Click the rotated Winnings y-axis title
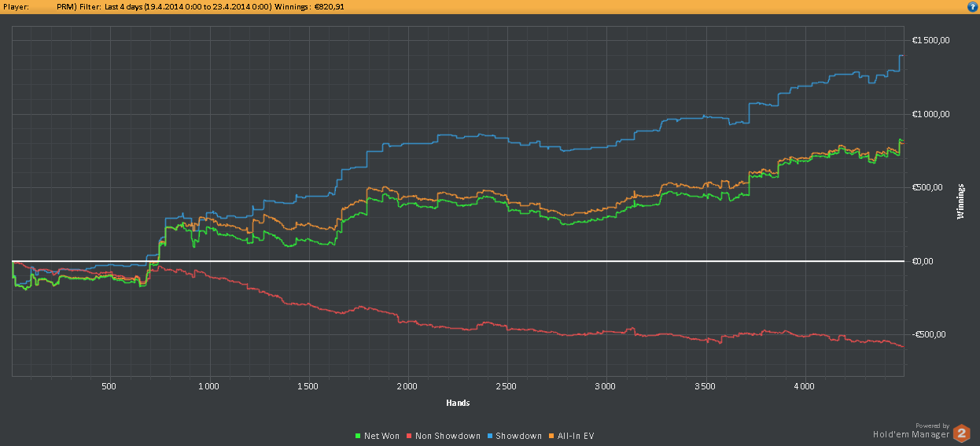The width and height of the screenshot is (980, 446). (x=960, y=201)
